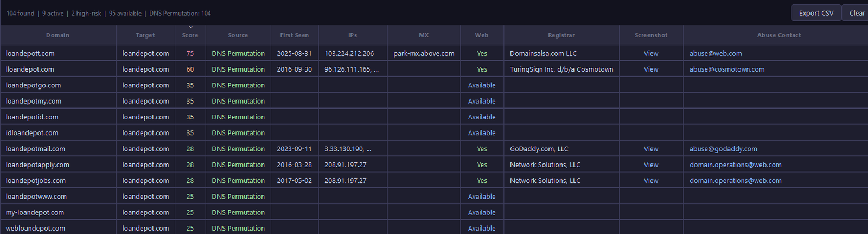
Task: Sort by the Score column header
Action: pos(190,35)
